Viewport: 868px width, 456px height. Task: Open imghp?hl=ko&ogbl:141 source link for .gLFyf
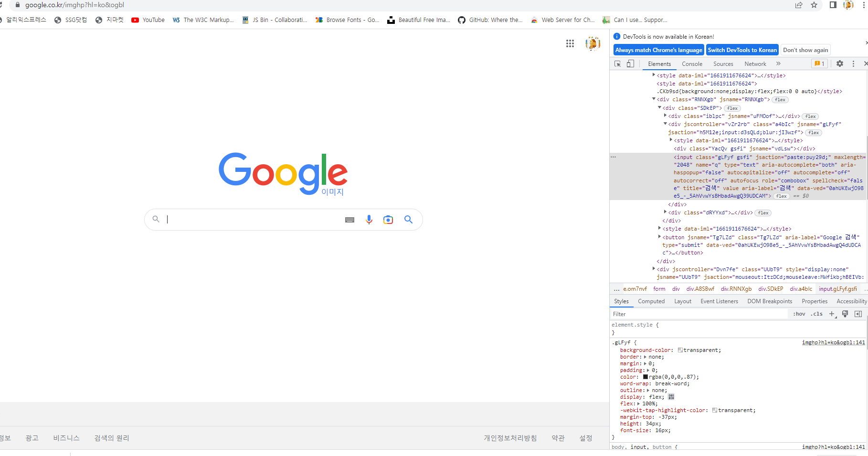point(833,342)
